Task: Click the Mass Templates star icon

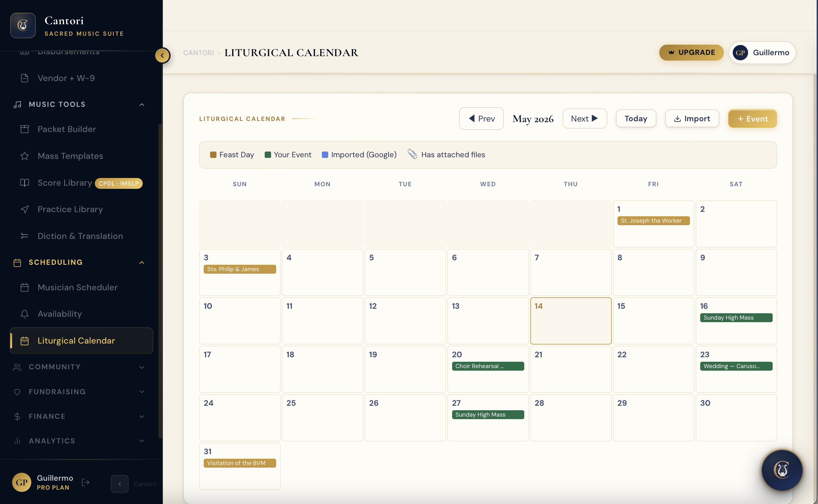Action: coord(24,156)
